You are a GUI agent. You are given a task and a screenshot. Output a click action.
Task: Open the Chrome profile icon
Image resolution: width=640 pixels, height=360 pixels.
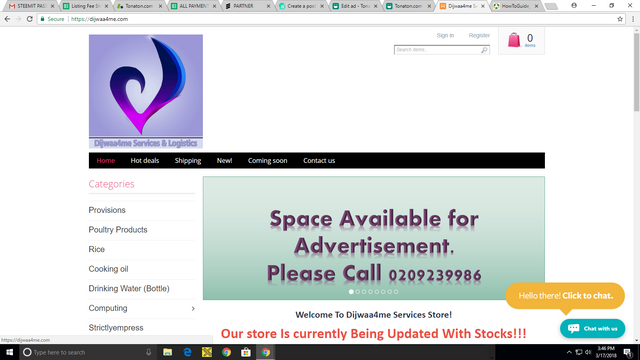point(574,6)
